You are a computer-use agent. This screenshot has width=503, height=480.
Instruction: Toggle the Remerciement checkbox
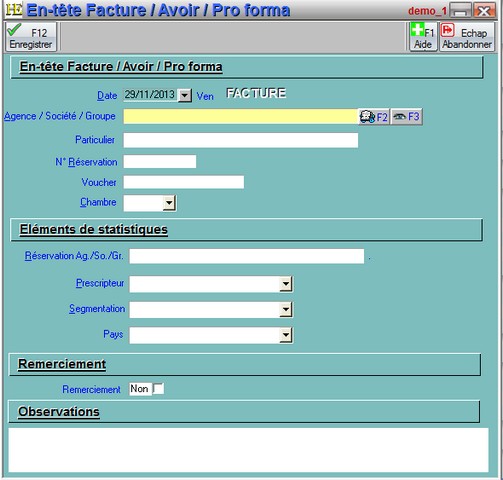158,389
